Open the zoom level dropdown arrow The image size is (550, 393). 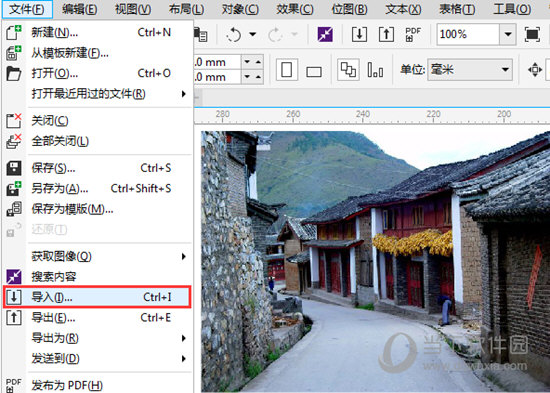(x=508, y=34)
